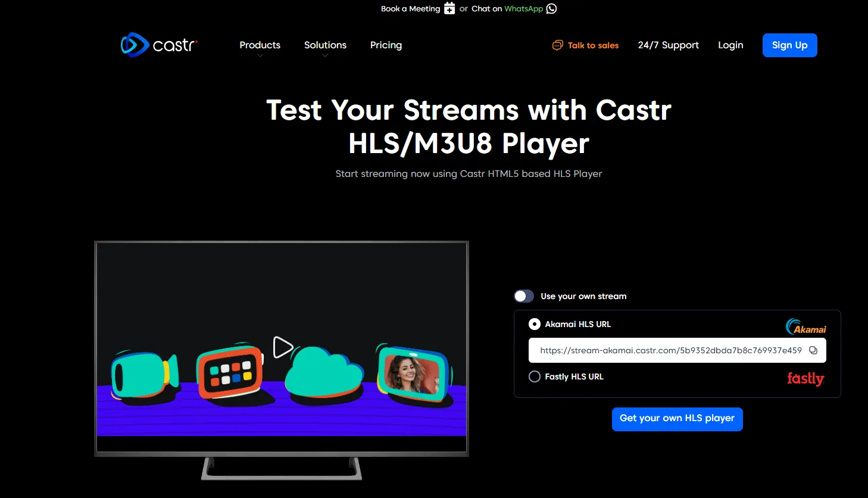
Task: Open the Products menu
Action: (260, 45)
